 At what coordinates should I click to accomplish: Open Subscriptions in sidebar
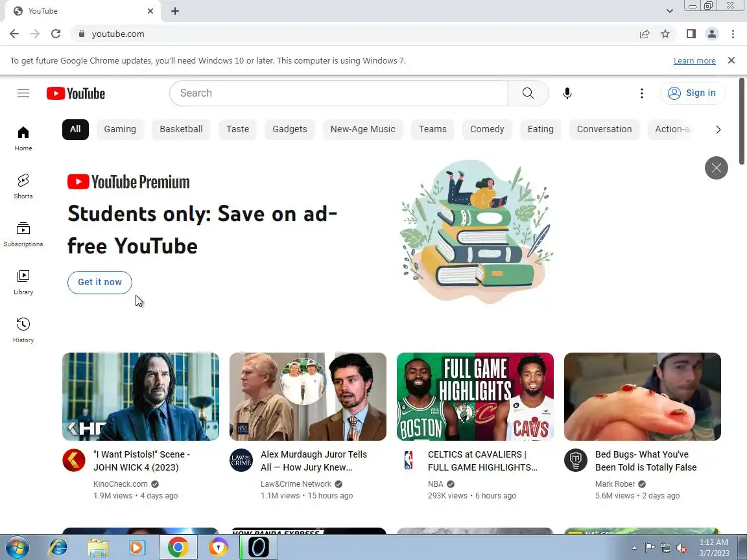point(23,234)
